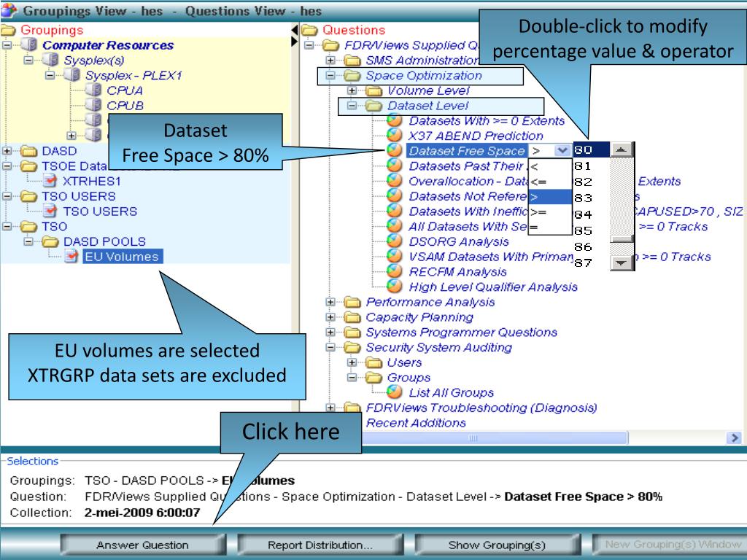The image size is (747, 560).
Task: Click the Answer Question button
Action: click(x=142, y=545)
